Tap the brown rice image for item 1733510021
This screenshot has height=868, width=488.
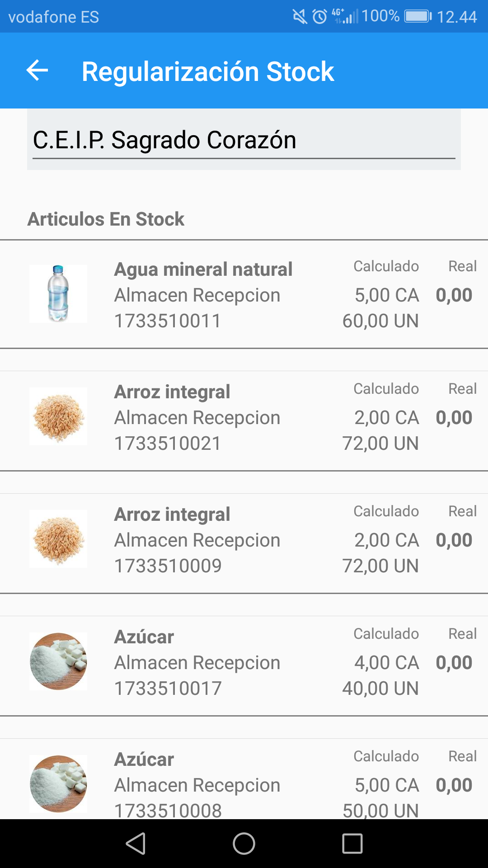58,416
